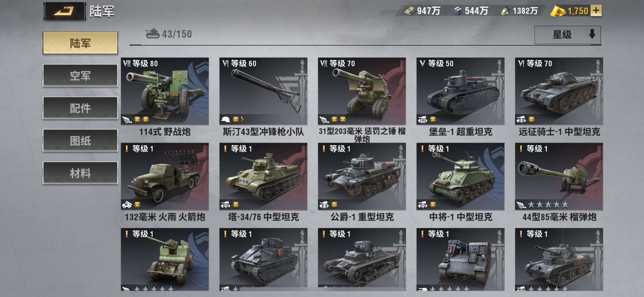Viewport: 644px width, 297px height.
Task: Open the 配件 tab
Action: coord(80,108)
